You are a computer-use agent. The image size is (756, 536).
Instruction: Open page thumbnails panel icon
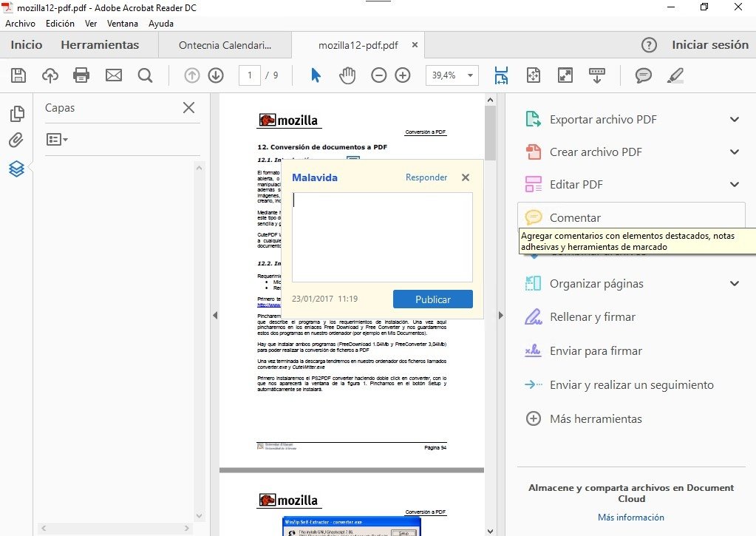click(x=17, y=113)
